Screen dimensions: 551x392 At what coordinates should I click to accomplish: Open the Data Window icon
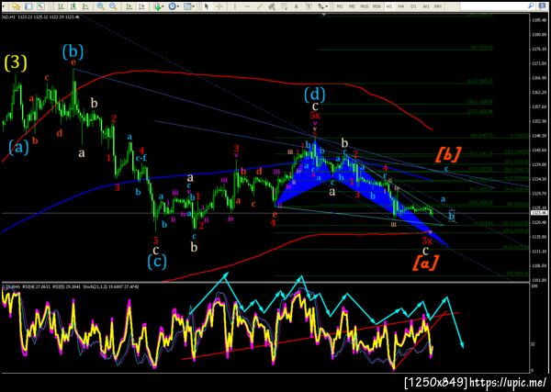[28, 6]
